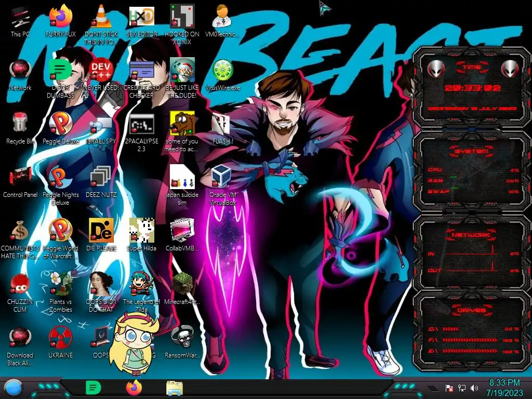The height and width of the screenshot is (399, 532).
Task: Click the Start orb button
Action: [x=13, y=389]
